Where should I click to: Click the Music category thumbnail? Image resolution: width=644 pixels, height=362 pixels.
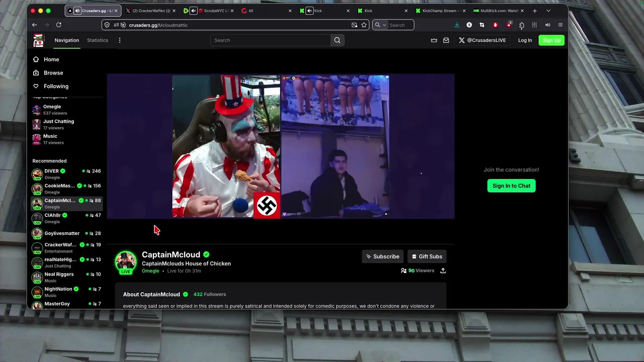coord(37,139)
